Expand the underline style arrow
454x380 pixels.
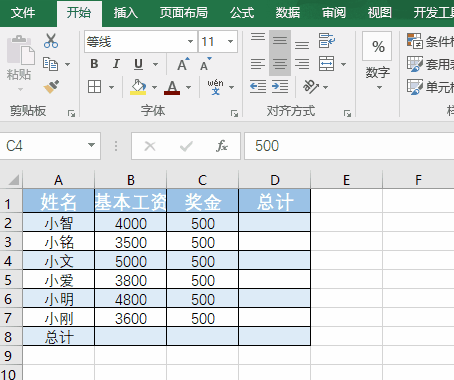(x=155, y=64)
